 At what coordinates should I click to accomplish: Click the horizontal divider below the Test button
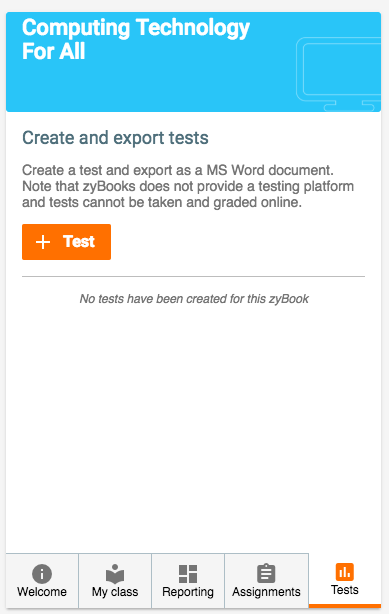[194, 276]
